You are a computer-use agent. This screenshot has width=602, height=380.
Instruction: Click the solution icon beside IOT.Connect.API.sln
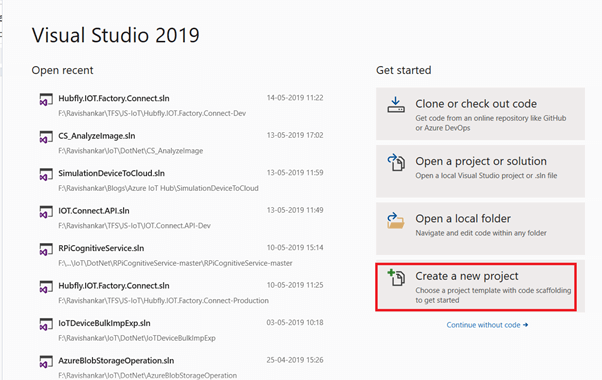click(x=46, y=212)
